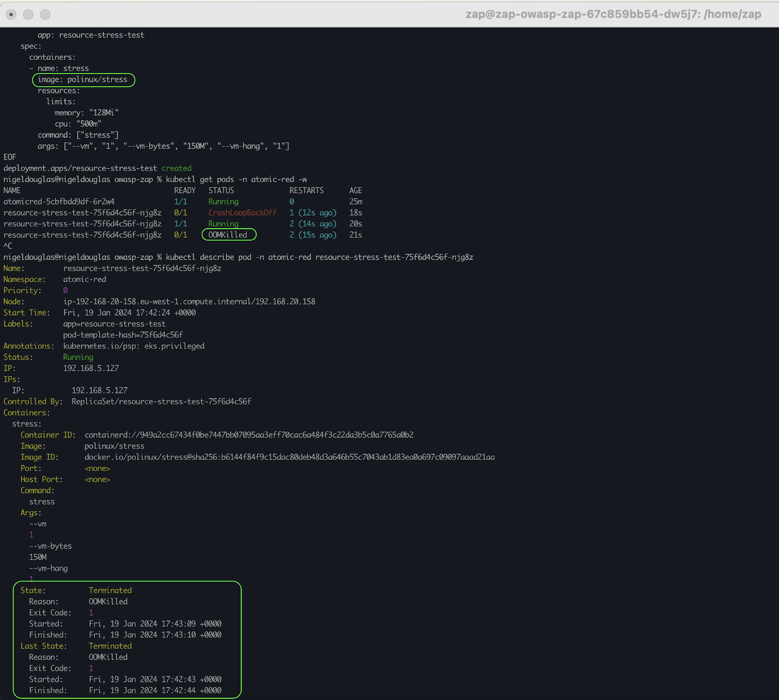Click the Namespace value atomic-red
Screen dimensions: 779x700
click(x=85, y=279)
